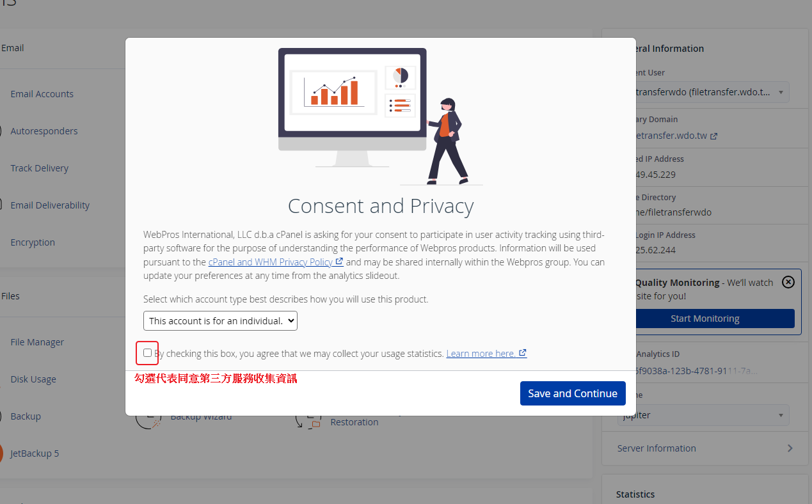Click the Home Directory path value
Image resolution: width=812 pixels, height=504 pixels.
tap(674, 212)
